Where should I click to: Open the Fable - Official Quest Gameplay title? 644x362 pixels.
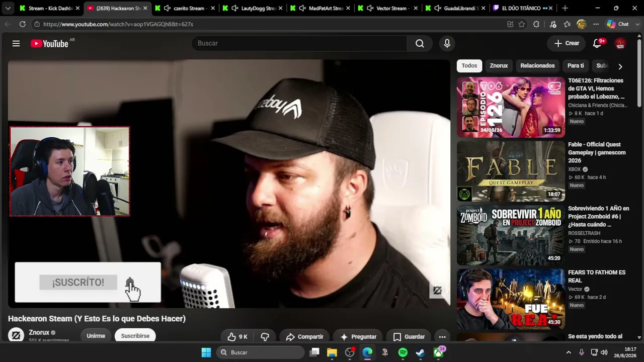click(597, 152)
